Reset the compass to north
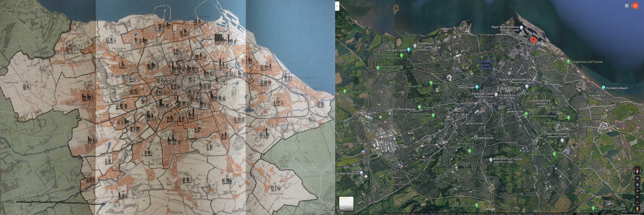 tap(637, 171)
